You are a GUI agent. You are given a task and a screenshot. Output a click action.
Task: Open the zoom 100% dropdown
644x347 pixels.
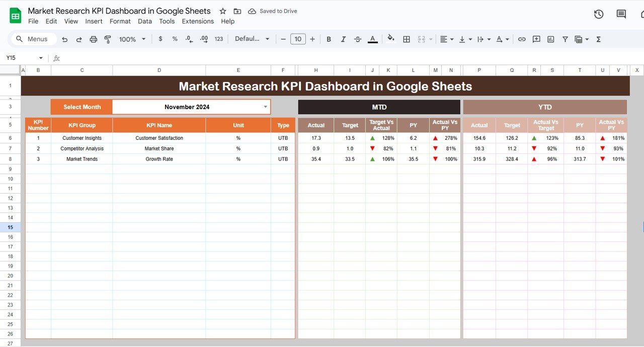pos(132,39)
